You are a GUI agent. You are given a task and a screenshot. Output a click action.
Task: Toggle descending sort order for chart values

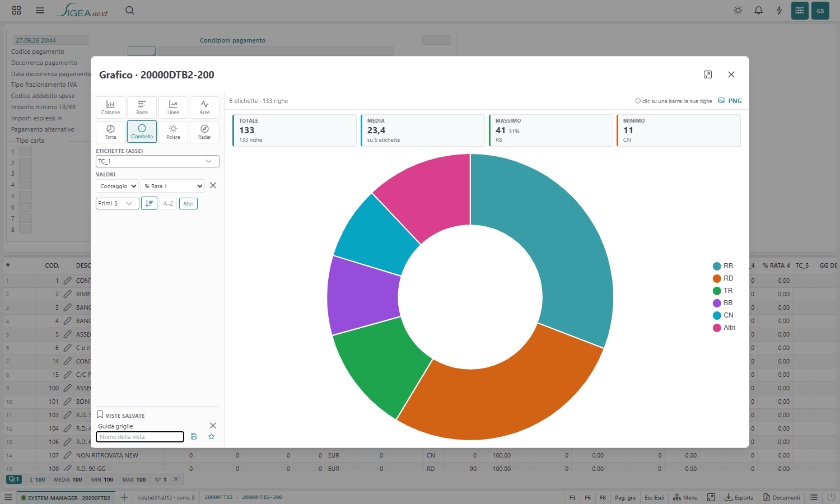[149, 203]
